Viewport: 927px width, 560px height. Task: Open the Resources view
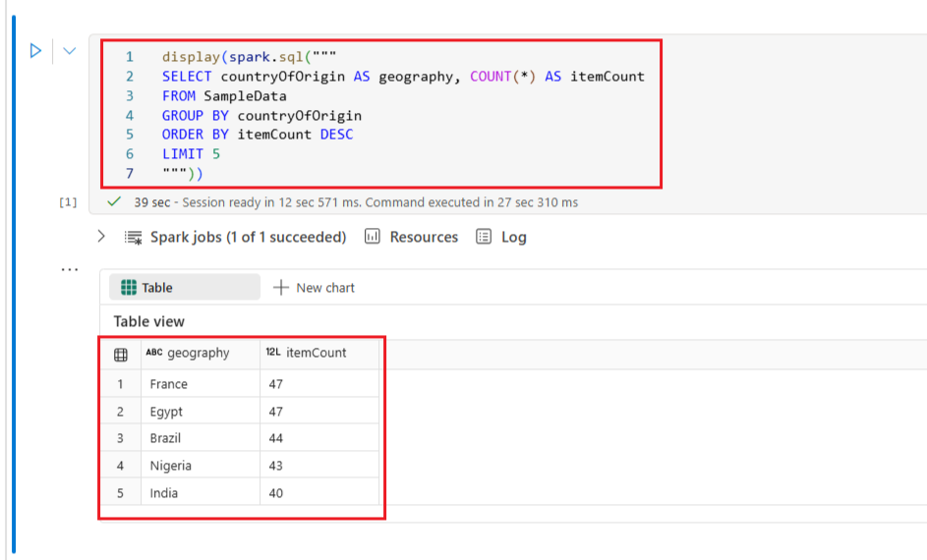[424, 237]
